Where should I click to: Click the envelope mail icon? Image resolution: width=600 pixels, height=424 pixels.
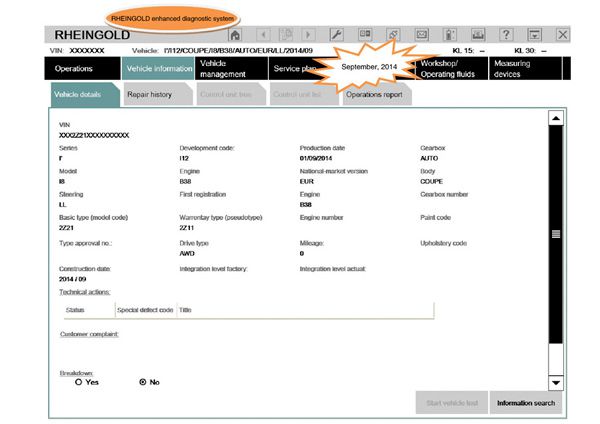coord(422,35)
